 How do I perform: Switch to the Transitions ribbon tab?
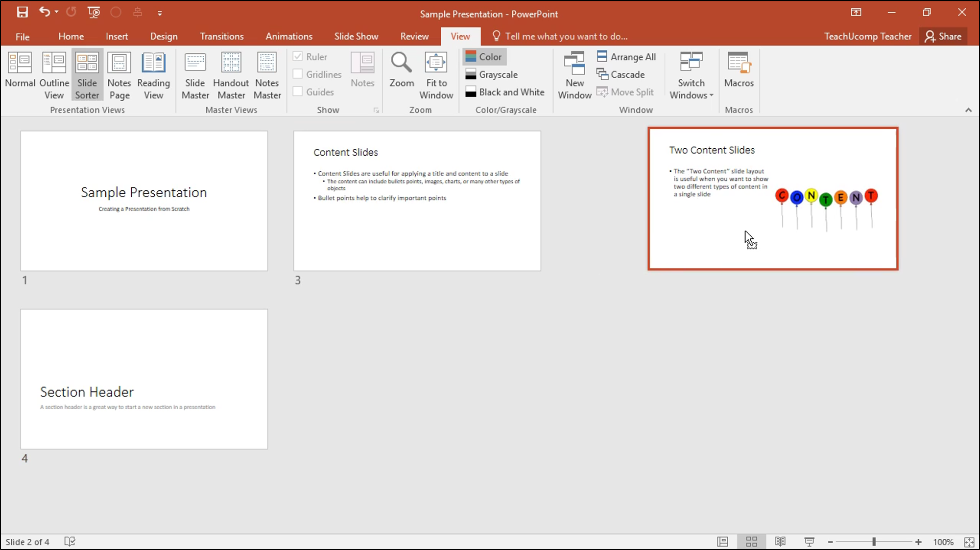click(221, 36)
